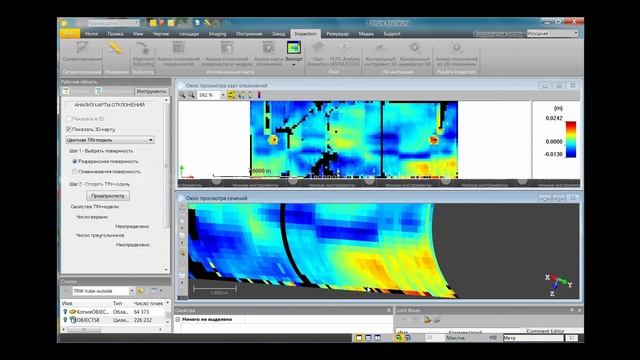Click the yellow folder icon in quick access toolbar

(x=153, y=23)
